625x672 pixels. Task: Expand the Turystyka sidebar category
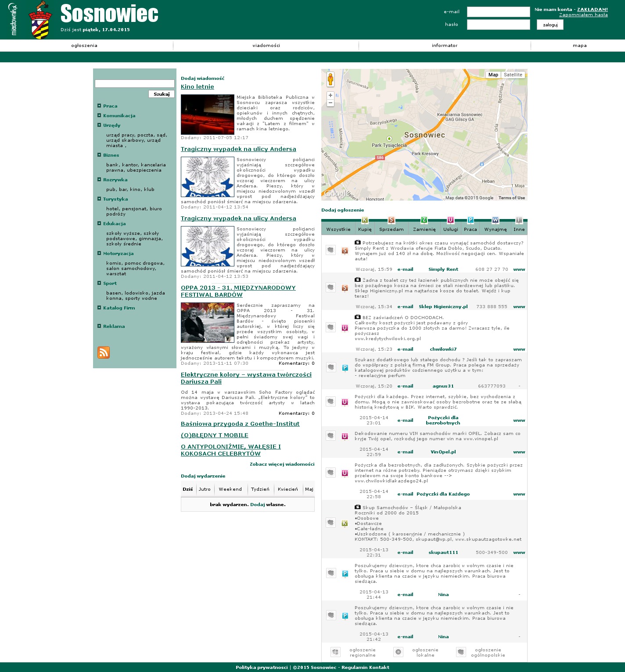point(99,199)
